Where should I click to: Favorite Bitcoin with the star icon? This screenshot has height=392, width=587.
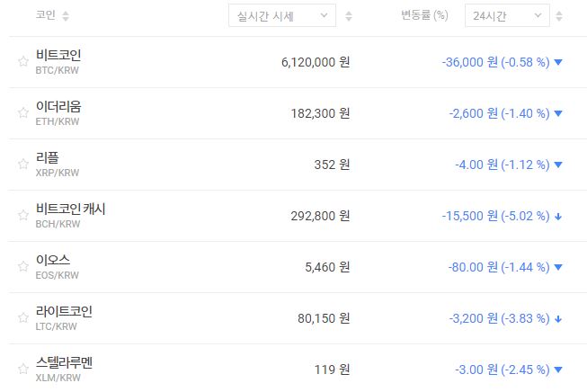[23, 62]
